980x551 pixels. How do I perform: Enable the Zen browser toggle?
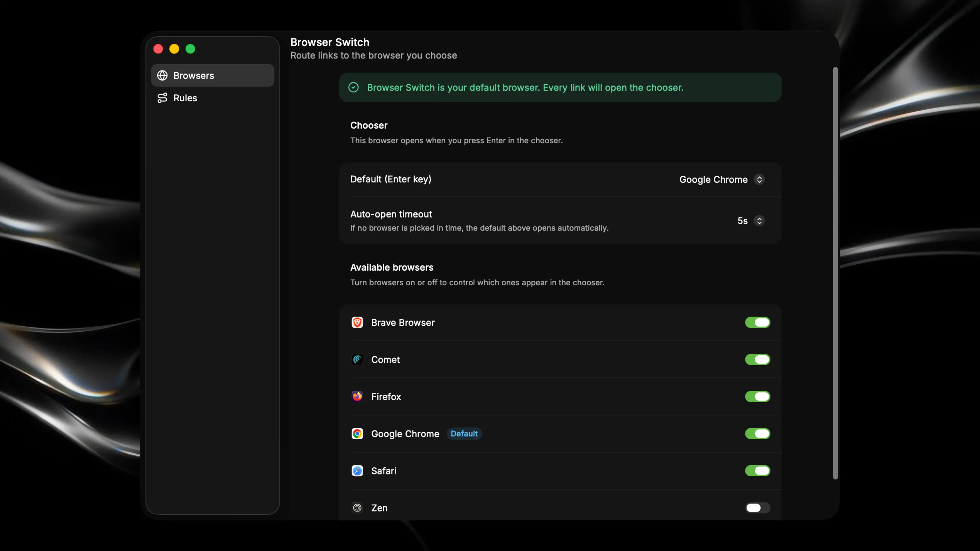click(757, 508)
